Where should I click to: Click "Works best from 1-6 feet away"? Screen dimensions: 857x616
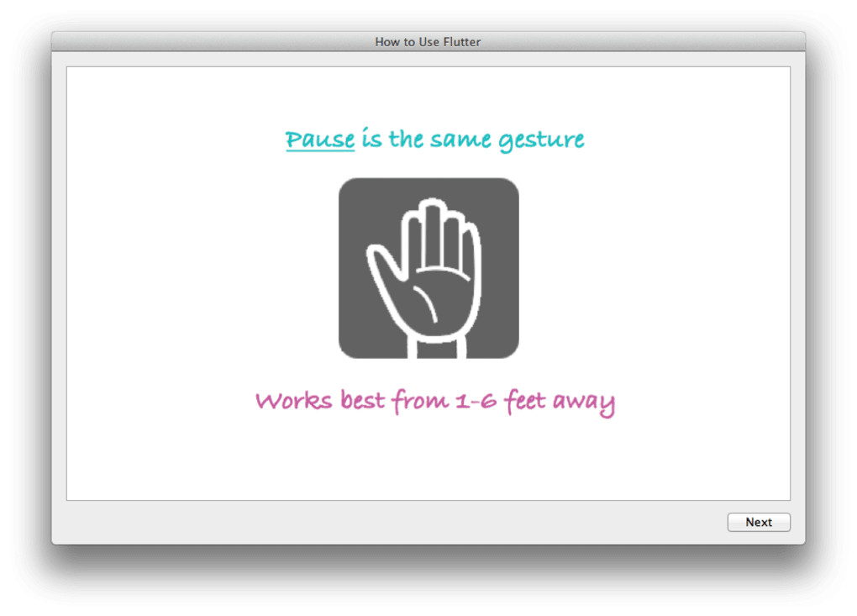[435, 403]
